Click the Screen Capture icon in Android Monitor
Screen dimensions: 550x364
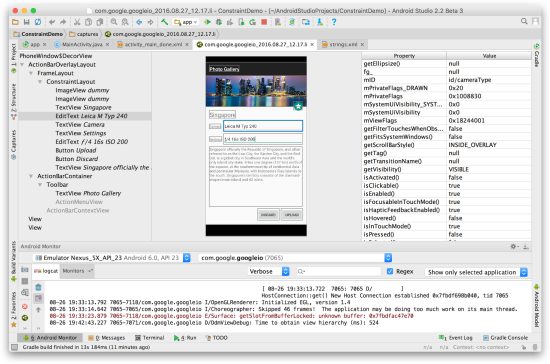point(25,270)
